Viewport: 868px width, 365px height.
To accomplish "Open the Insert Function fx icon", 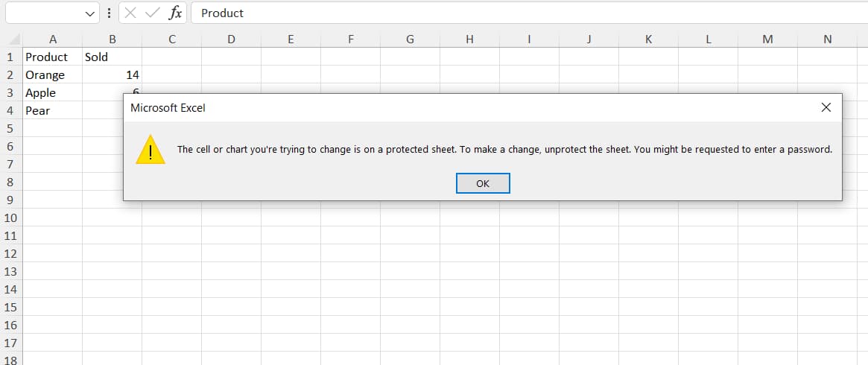I will point(175,13).
